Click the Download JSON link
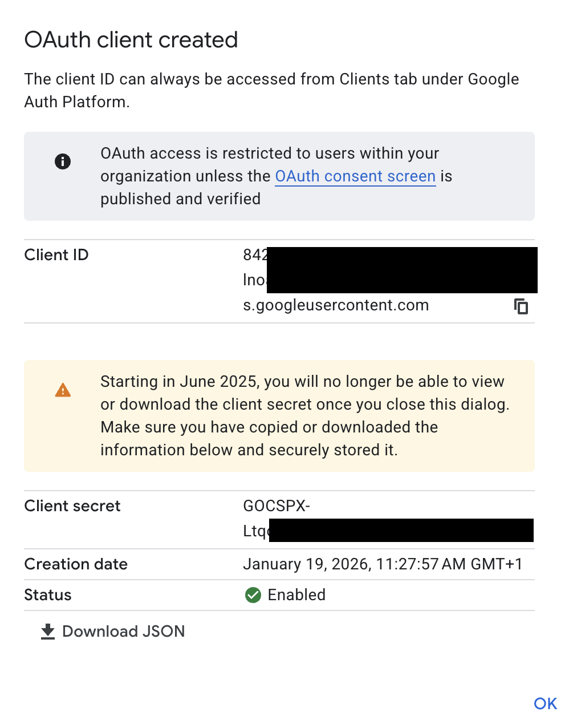Viewport: 569px width, 728px height. tap(123, 631)
